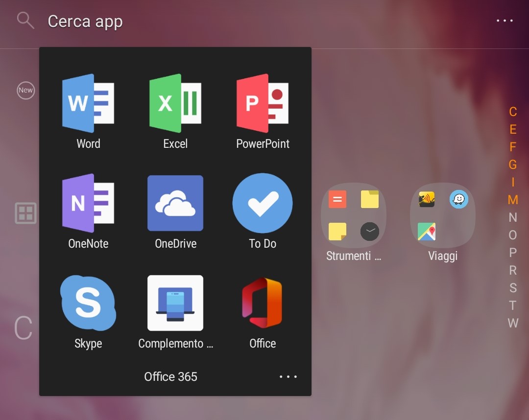Open the top-right three-dot menu
The width and height of the screenshot is (529, 420).
(x=505, y=21)
